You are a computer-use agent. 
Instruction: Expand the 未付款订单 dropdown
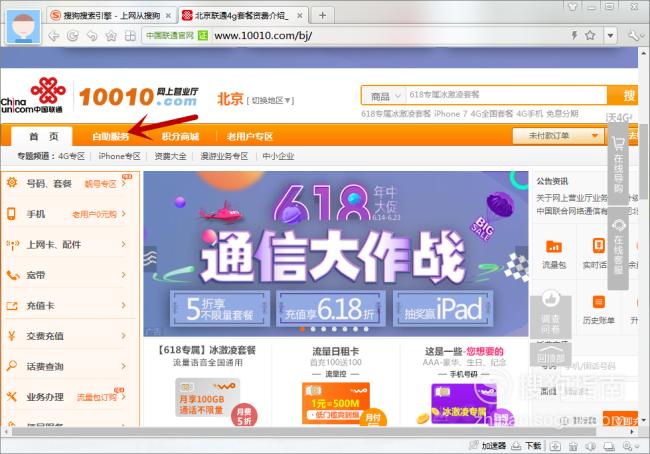click(558, 136)
